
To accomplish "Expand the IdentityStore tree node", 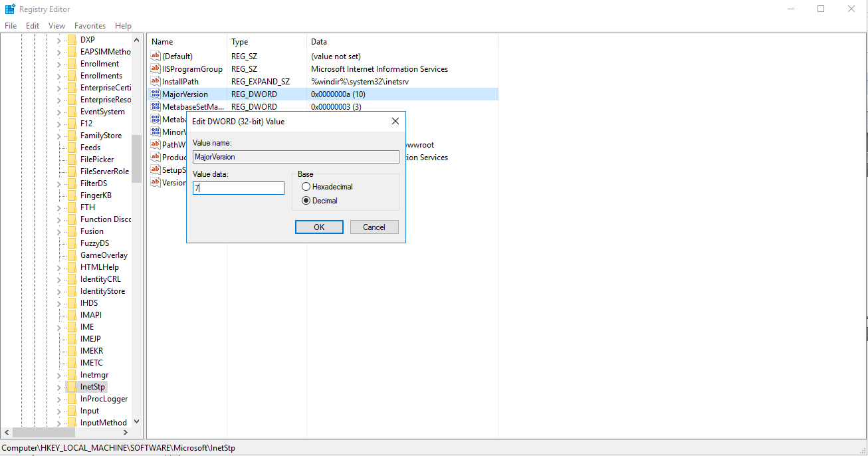I will pos(58,291).
